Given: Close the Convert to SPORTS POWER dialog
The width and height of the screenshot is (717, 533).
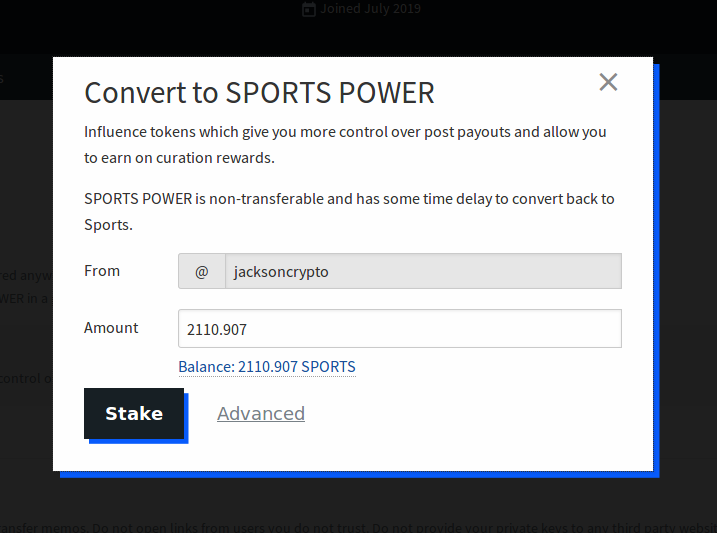Looking at the screenshot, I should click(x=608, y=82).
